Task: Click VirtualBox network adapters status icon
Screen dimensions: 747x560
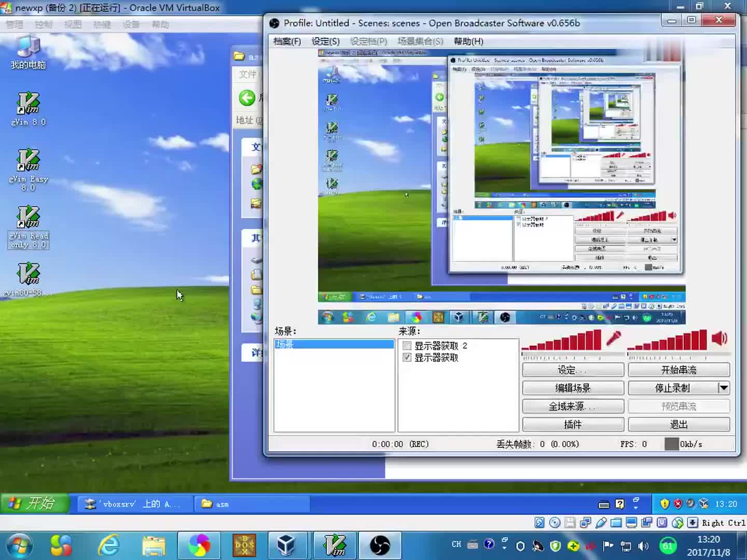Action: coord(585,523)
